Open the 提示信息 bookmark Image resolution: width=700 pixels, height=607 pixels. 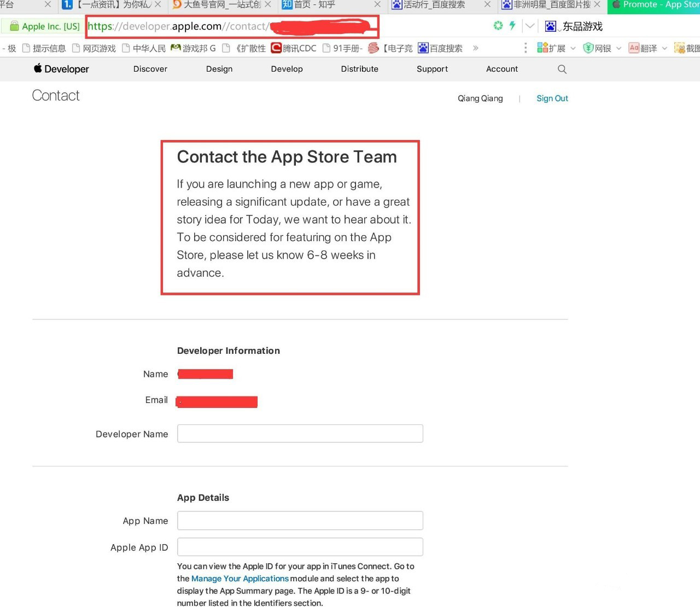[x=44, y=48]
